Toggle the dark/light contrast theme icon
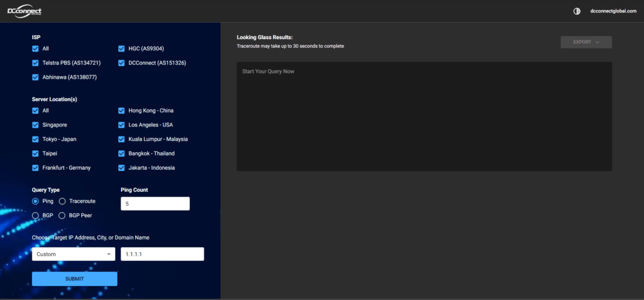 coord(577,11)
